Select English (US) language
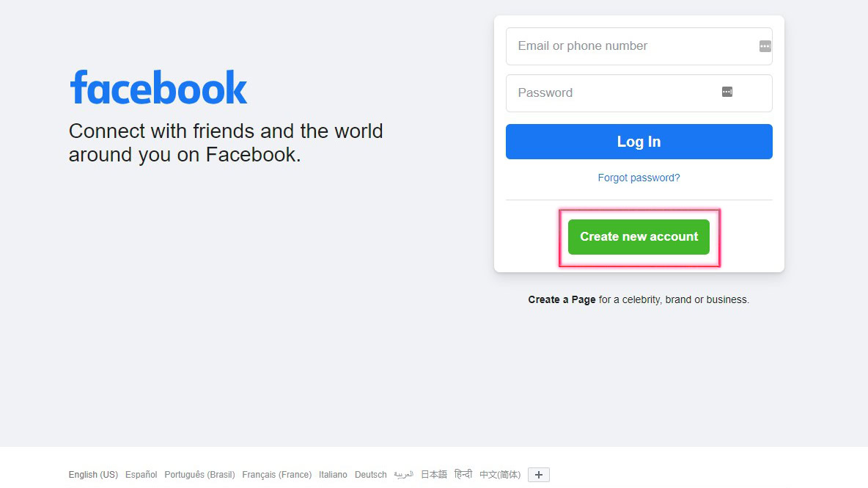Viewport: 868px width, 488px height. tap(93, 475)
